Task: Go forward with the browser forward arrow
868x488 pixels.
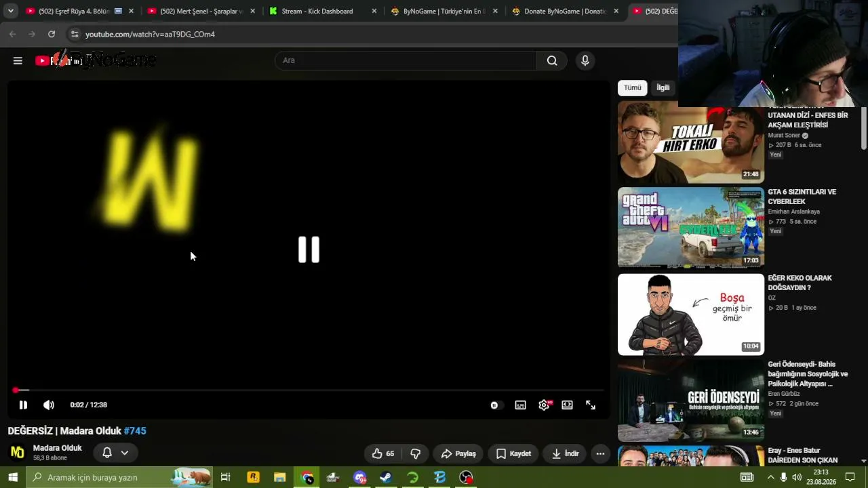Action: (32, 34)
